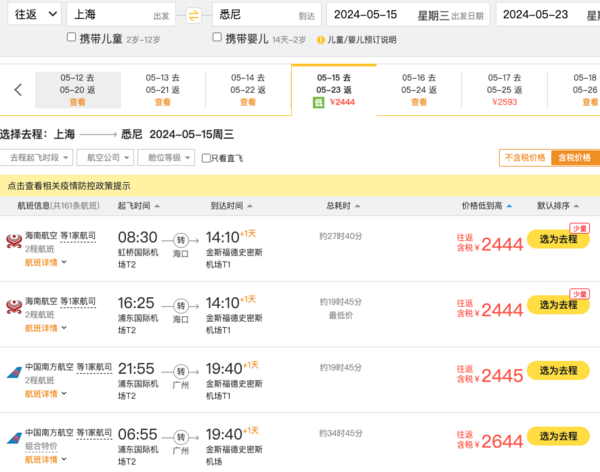Click China Southern logo on 06:55 flight
This screenshot has width=600, height=472.
(15, 438)
